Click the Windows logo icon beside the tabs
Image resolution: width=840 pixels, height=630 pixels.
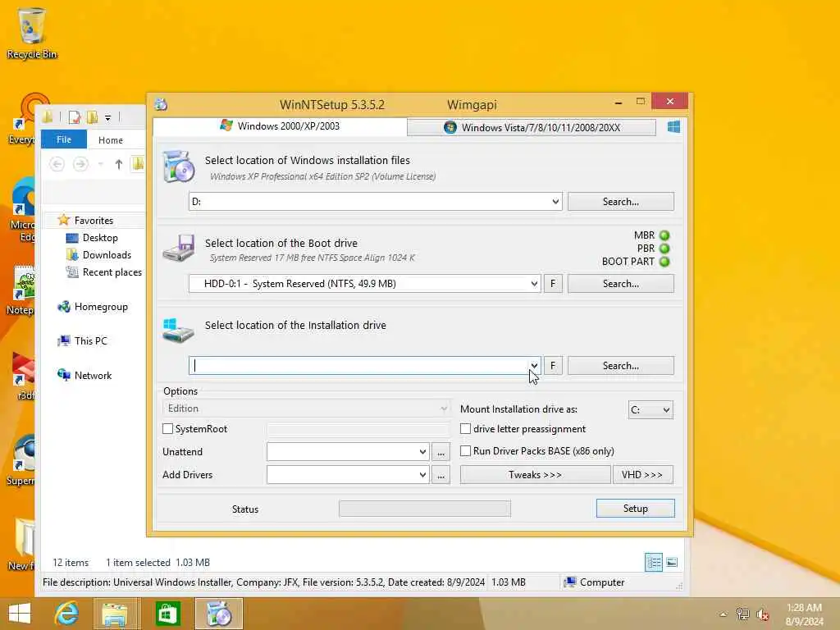tap(673, 127)
